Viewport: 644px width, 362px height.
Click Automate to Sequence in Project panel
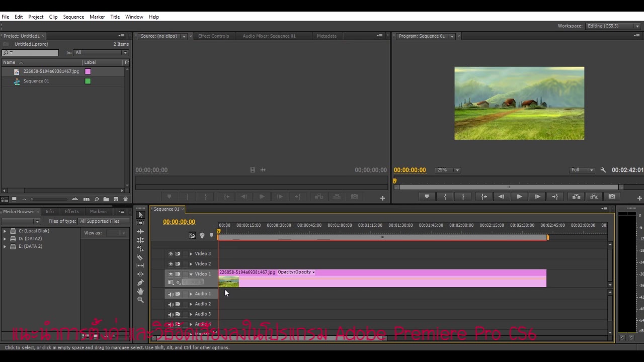(87, 199)
